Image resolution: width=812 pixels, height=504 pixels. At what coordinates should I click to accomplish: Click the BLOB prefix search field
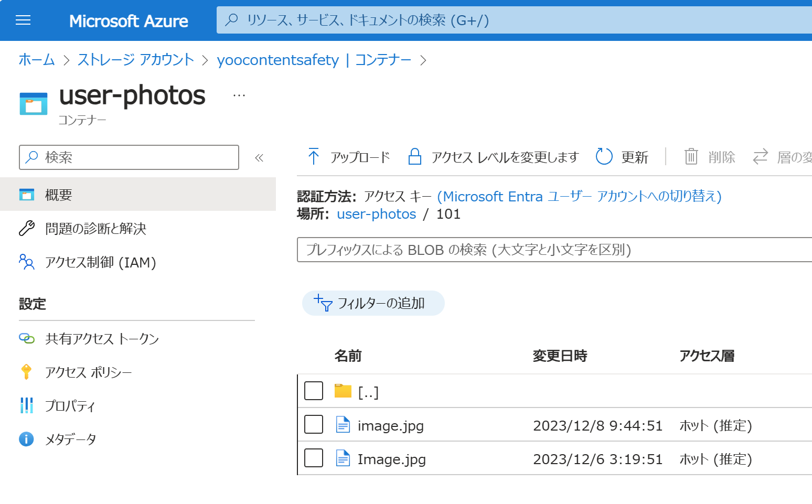[554, 250]
